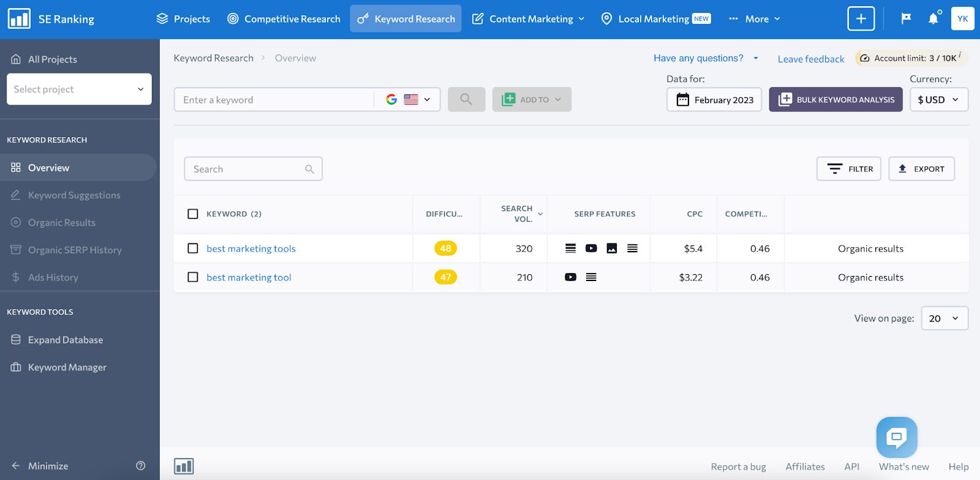Click Keyword Research breadcrumb
980x480 pixels.
(213, 58)
